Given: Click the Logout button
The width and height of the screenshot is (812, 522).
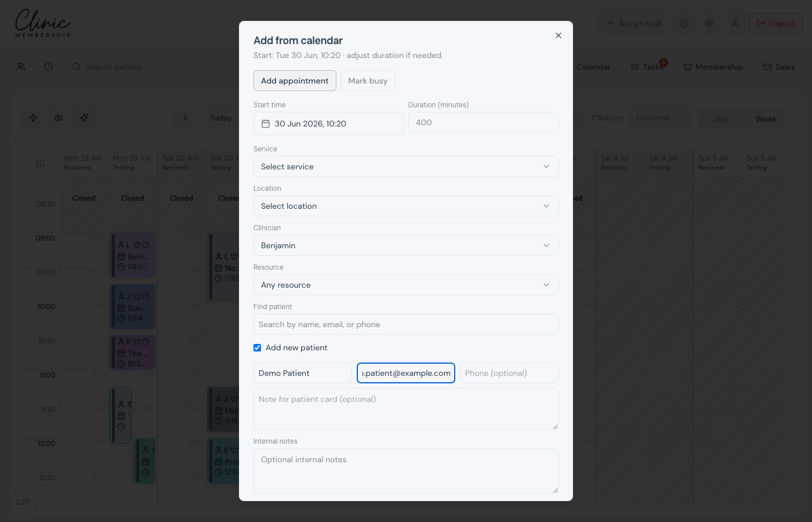Looking at the screenshot, I should 775,23.
